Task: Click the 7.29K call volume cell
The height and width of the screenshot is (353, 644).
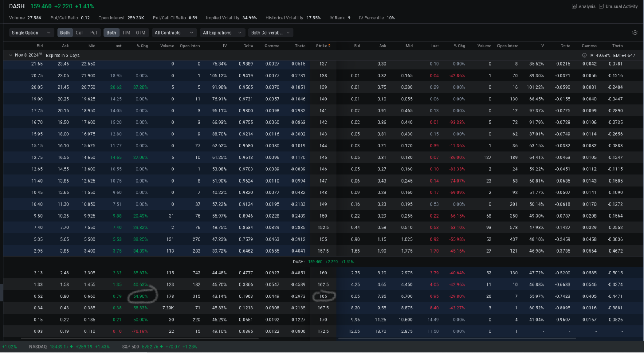Action: [x=168, y=308]
